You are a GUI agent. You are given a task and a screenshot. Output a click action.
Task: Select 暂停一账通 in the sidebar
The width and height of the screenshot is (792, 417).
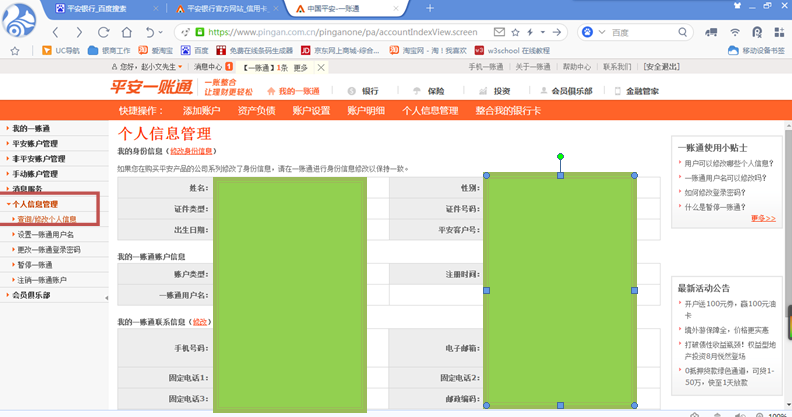click(x=35, y=265)
